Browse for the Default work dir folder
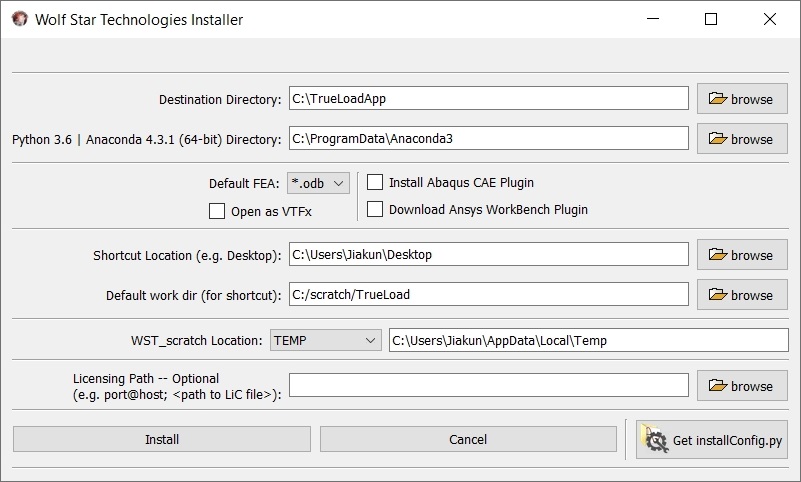This screenshot has width=801, height=482. pos(742,295)
